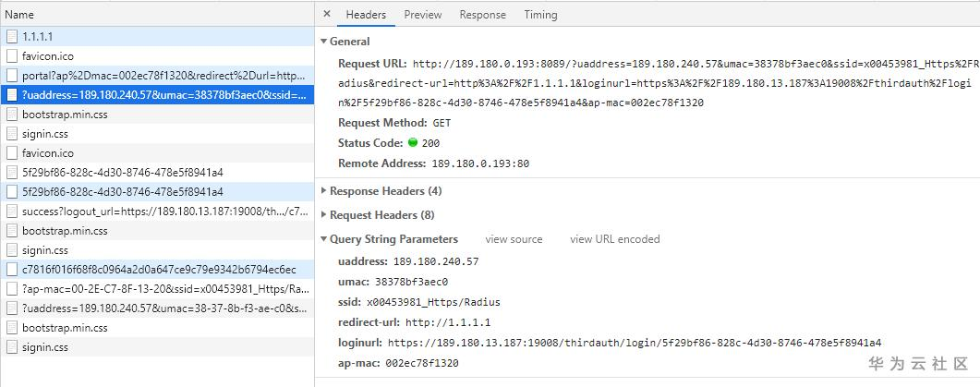980x387 pixels.
Task: Collapse Query String Parameters section
Action: click(x=323, y=239)
